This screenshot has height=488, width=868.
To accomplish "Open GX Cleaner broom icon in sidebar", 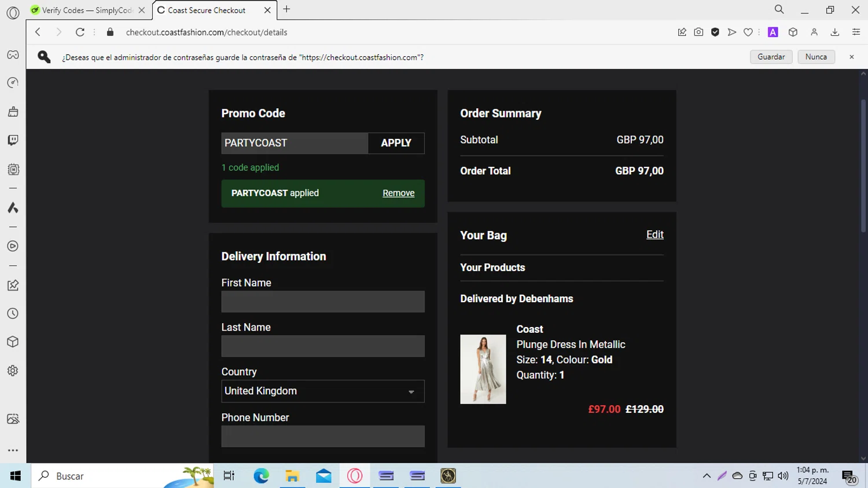I will 13,112.
